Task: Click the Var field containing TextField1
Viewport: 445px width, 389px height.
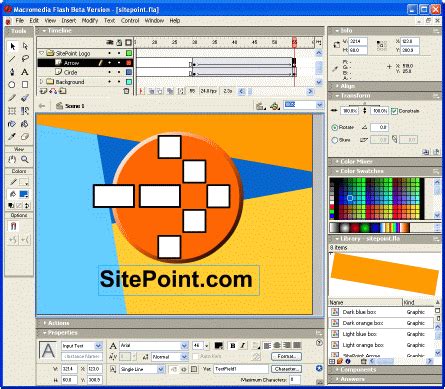Action: click(x=241, y=369)
